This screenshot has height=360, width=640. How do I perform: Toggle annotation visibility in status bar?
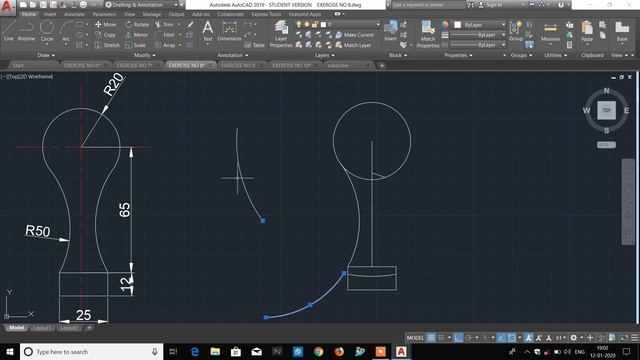529,338
